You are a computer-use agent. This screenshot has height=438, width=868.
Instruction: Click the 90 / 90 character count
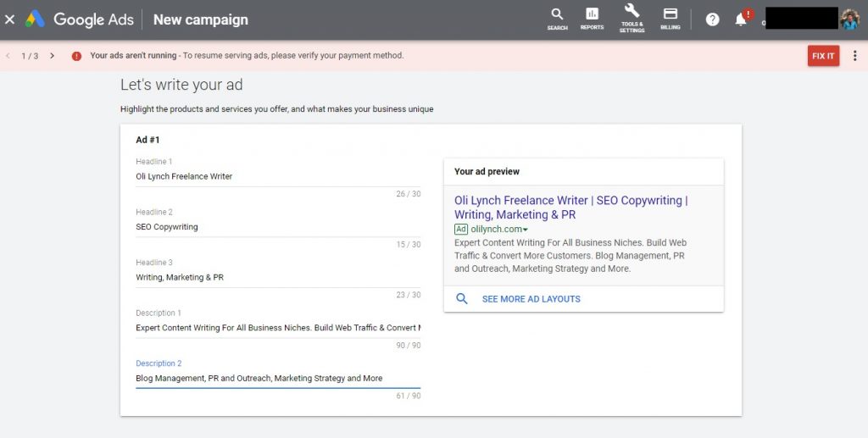408,345
